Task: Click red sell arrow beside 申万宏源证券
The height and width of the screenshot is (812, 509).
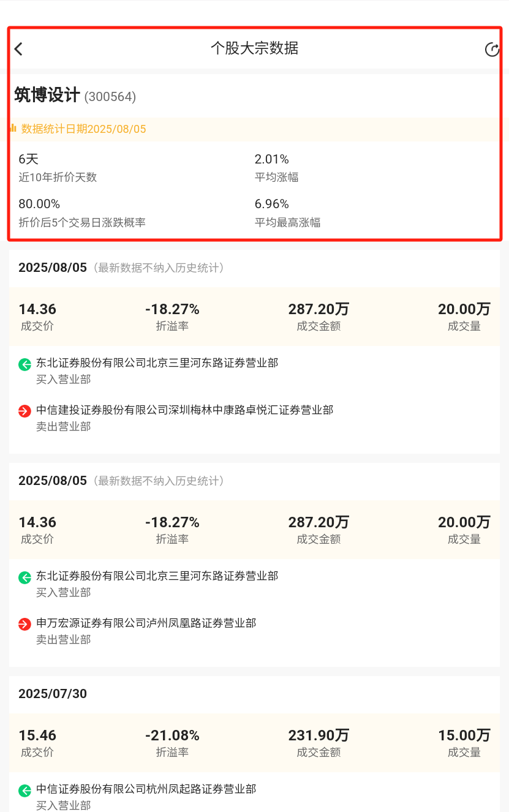Action: (25, 624)
